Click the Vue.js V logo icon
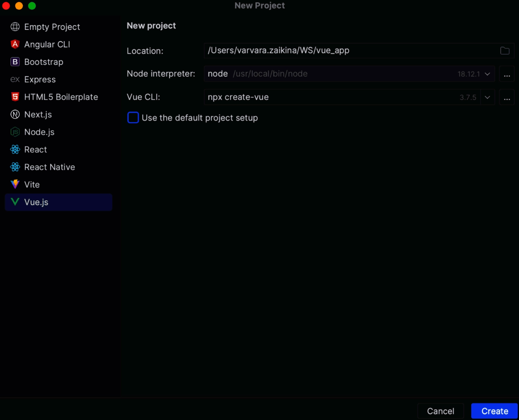Screen dimensions: 519x420 pyautogui.click(x=15, y=202)
